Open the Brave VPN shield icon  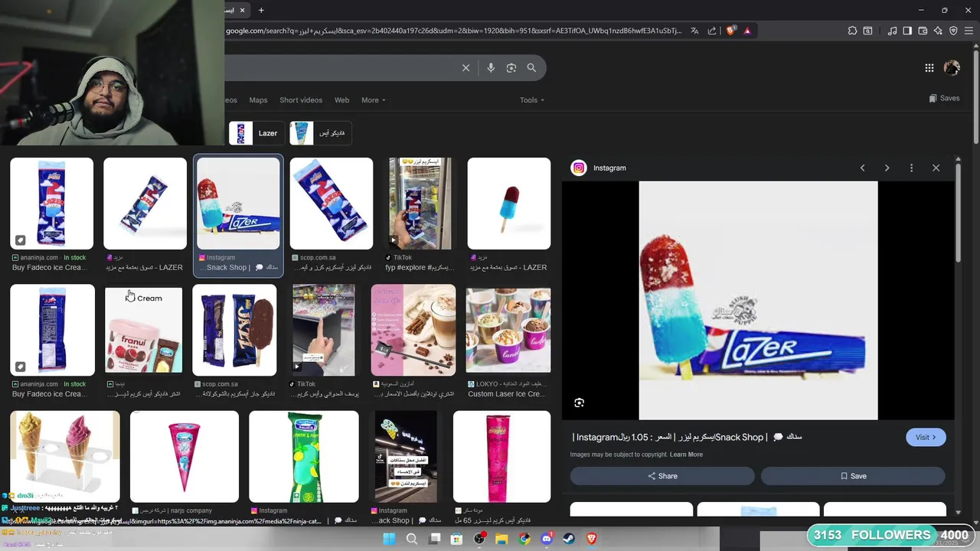click(953, 31)
